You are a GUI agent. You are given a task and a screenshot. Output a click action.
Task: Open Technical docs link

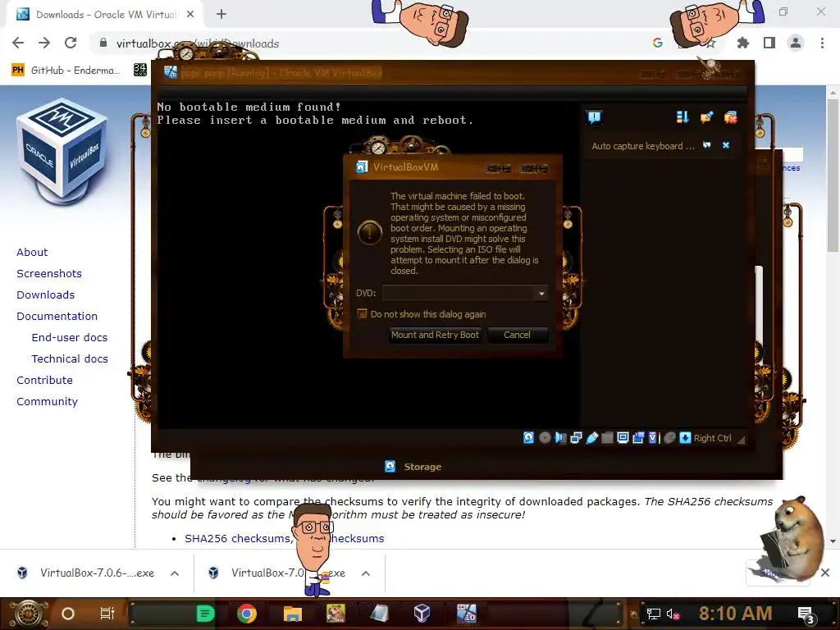[70, 359]
